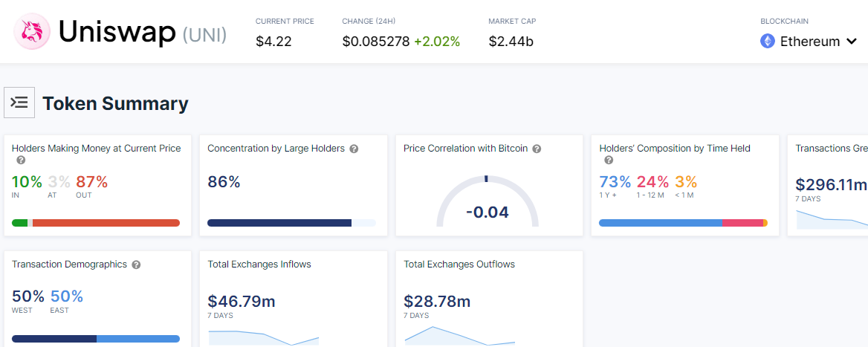
Task: Open the Ethereum blockchain dropdown
Action: coord(809,42)
